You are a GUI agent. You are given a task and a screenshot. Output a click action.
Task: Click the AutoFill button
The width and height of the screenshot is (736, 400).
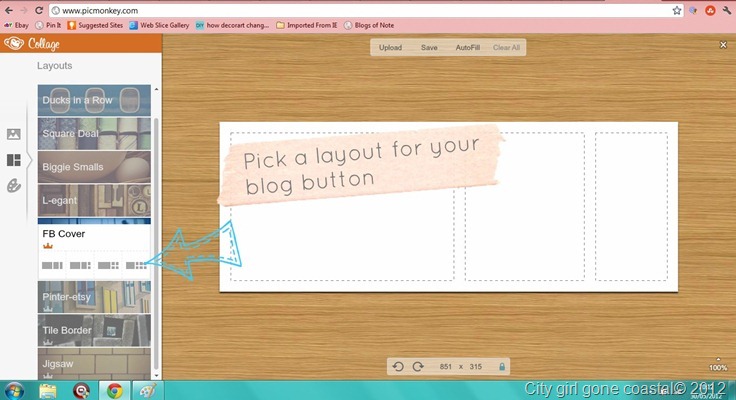[x=468, y=47]
